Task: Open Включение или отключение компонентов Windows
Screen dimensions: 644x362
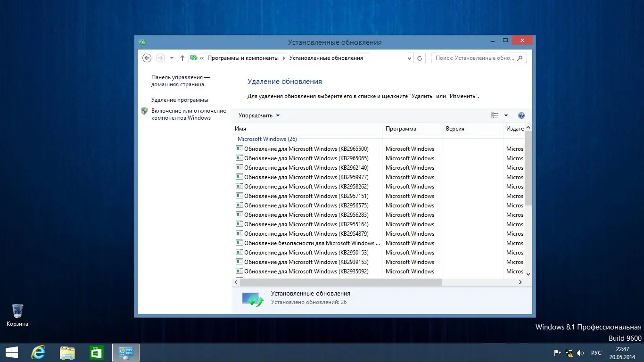Action: point(188,114)
